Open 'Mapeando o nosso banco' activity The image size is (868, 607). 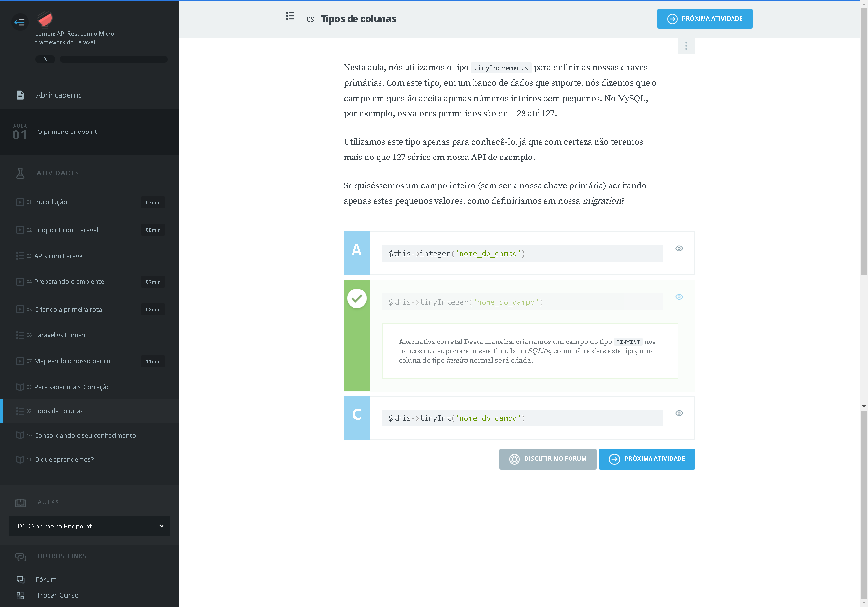click(x=72, y=361)
